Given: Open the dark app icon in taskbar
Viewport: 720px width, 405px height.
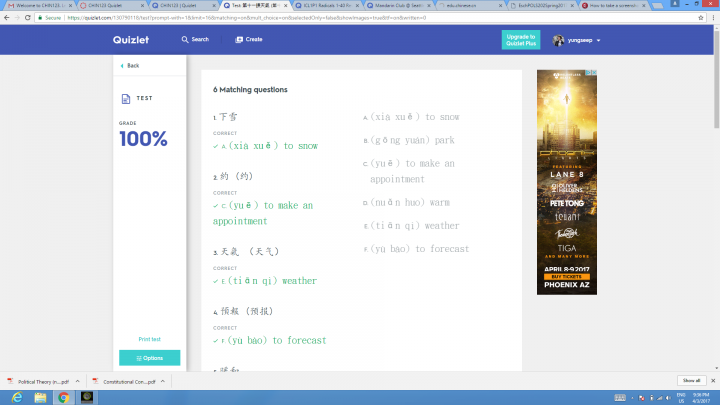Looking at the screenshot, I should [x=87, y=397].
